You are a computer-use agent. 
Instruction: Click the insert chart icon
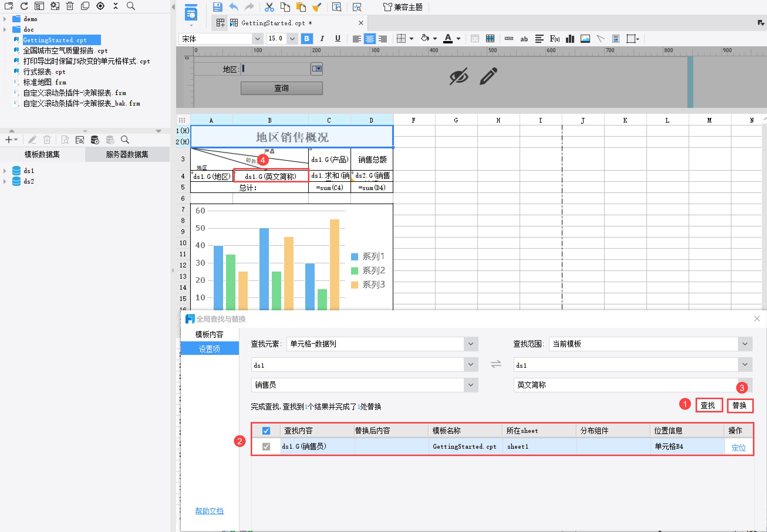click(570, 39)
